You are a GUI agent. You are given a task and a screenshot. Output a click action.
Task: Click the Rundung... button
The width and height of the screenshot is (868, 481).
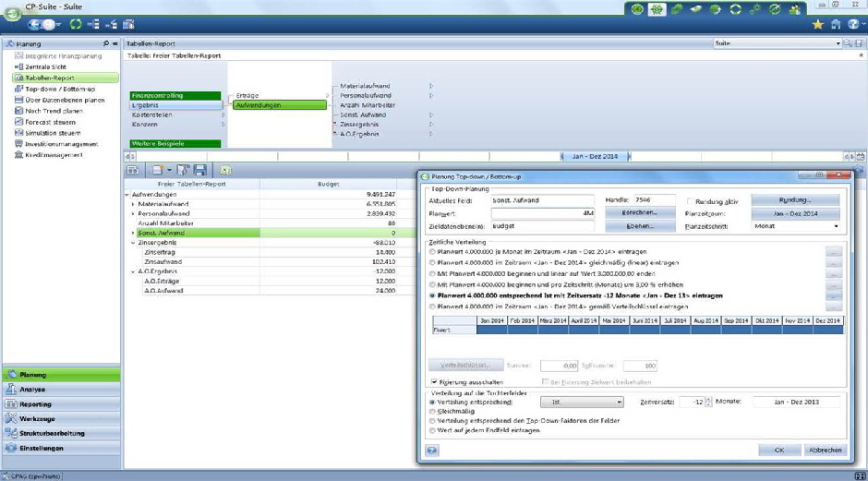click(x=794, y=199)
